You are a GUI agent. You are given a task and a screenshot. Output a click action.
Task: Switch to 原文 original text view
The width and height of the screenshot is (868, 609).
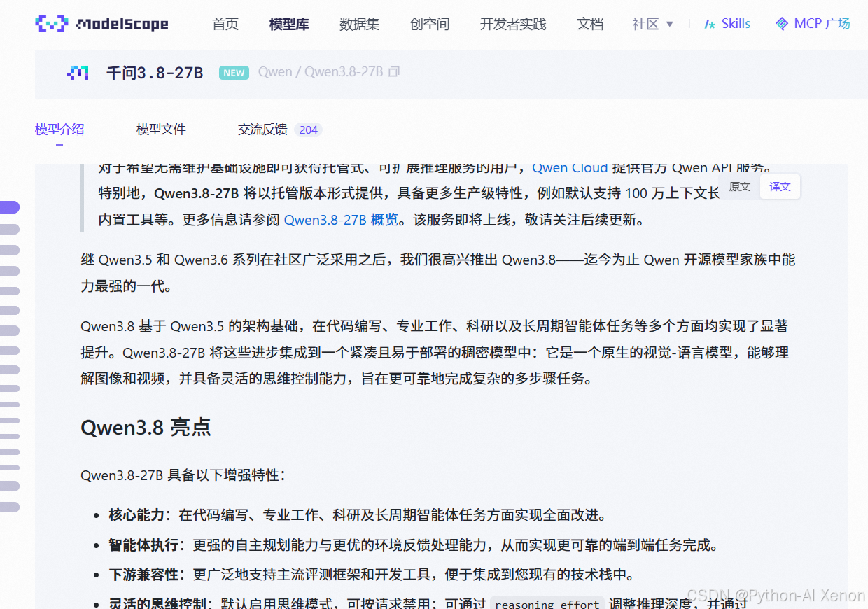[x=740, y=187]
